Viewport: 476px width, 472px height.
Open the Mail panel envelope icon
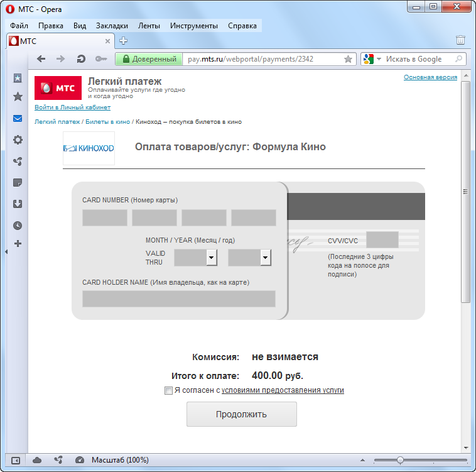point(18,119)
